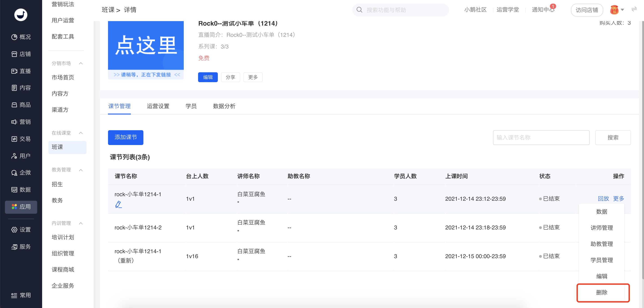The image size is (644, 308).
Task: Click the 概况 overview icon in sidebar
Action: pos(14,37)
